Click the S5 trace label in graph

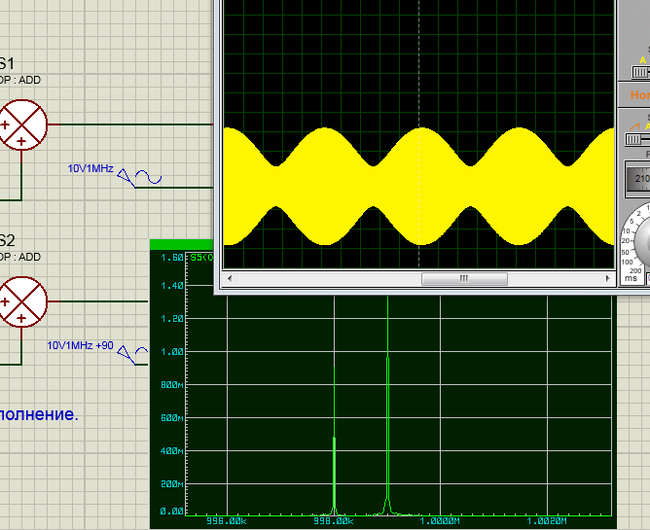pos(201,258)
